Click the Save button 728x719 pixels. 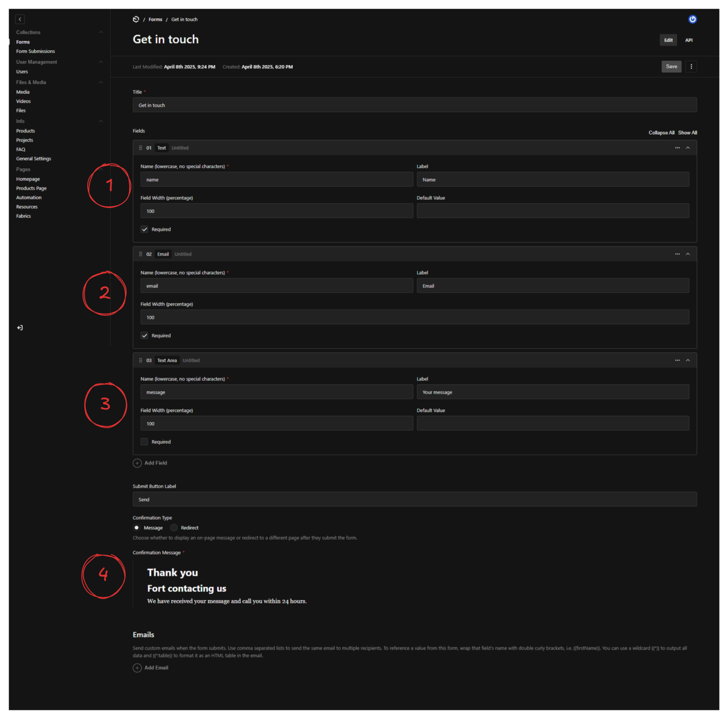(x=671, y=66)
